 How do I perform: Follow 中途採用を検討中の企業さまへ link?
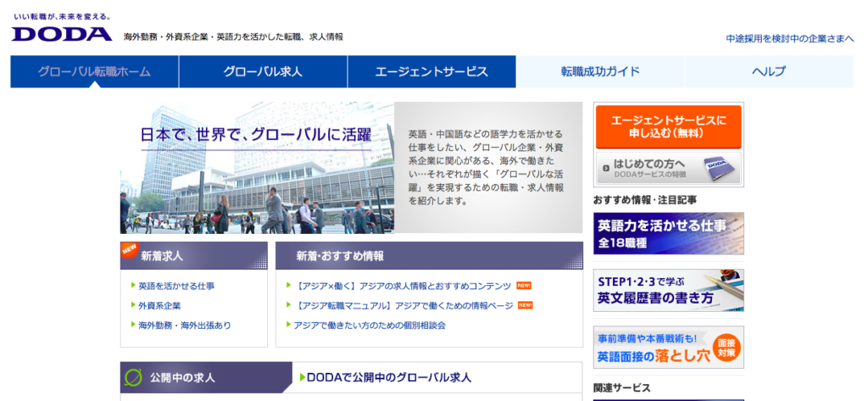pyautogui.click(x=790, y=39)
